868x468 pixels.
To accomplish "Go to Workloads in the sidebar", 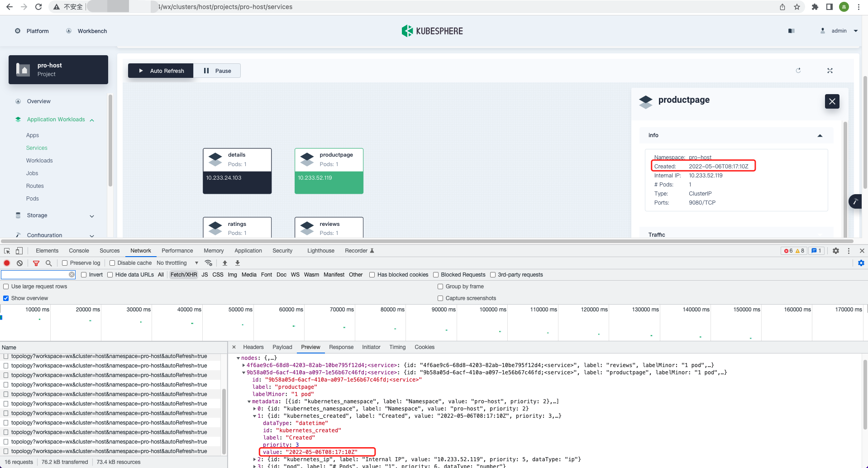I will (39, 161).
